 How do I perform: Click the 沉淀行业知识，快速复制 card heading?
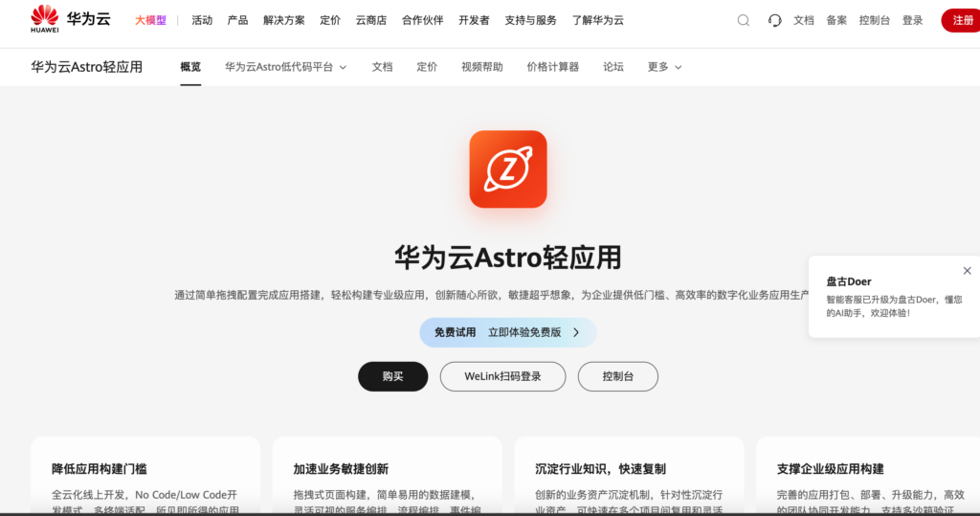pyautogui.click(x=601, y=469)
